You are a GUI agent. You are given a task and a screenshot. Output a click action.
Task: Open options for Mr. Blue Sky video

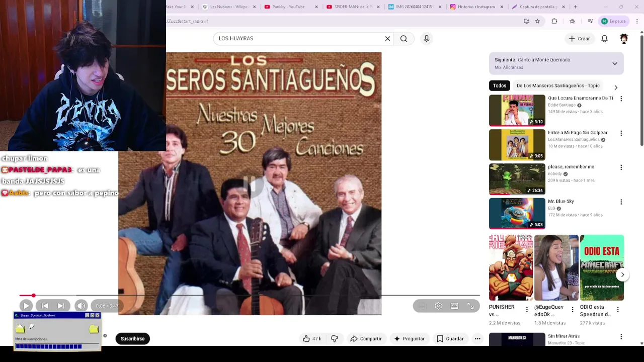(621, 202)
